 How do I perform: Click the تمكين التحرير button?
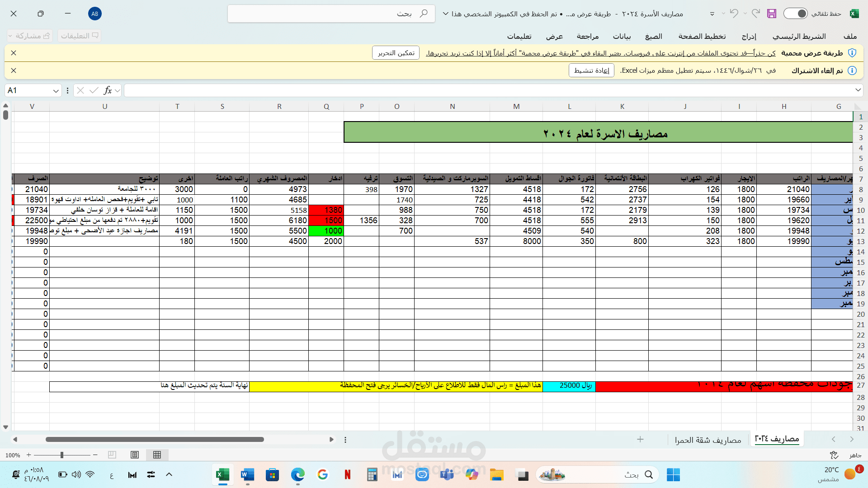point(396,53)
